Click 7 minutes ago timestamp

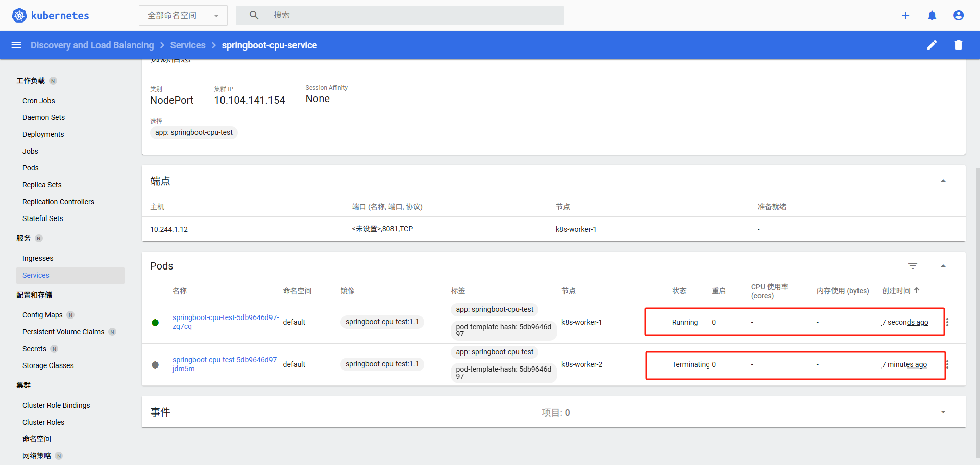tap(904, 364)
